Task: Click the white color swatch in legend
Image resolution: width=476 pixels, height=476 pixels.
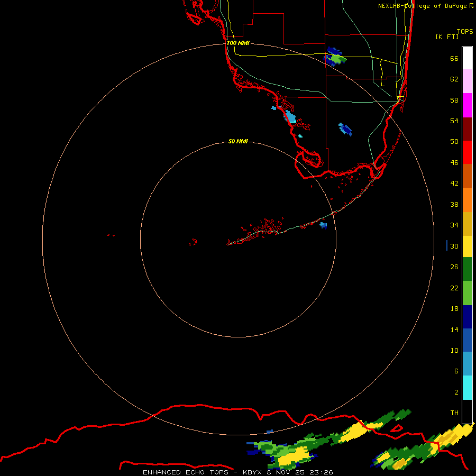Action: [x=467, y=58]
